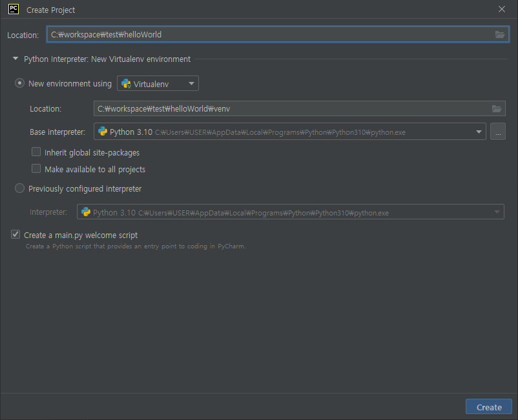
Task: Collapse the Python Interpreter section triangle
Action: click(16, 59)
